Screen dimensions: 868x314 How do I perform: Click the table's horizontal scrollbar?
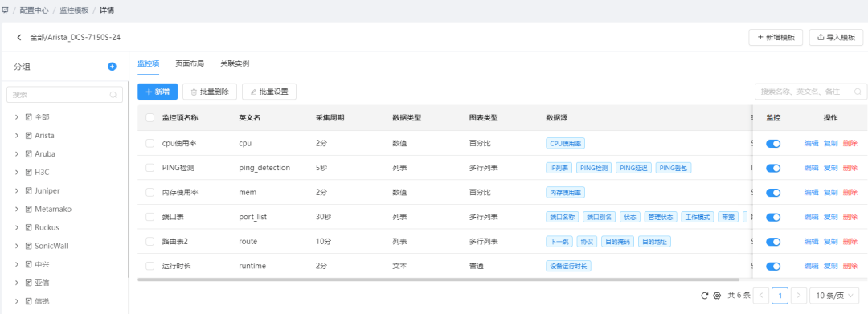[439, 279]
